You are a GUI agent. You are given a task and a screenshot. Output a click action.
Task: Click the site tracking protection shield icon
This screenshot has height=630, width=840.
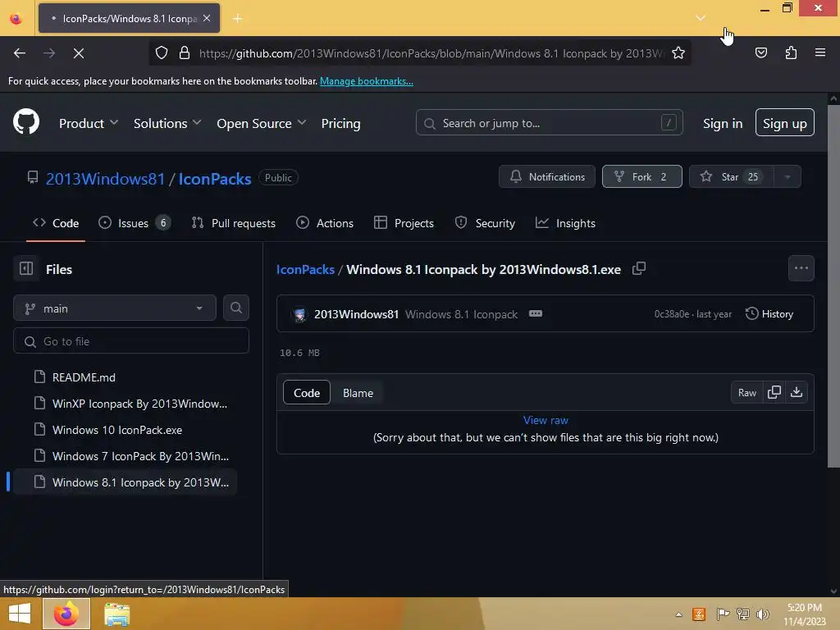(x=162, y=53)
